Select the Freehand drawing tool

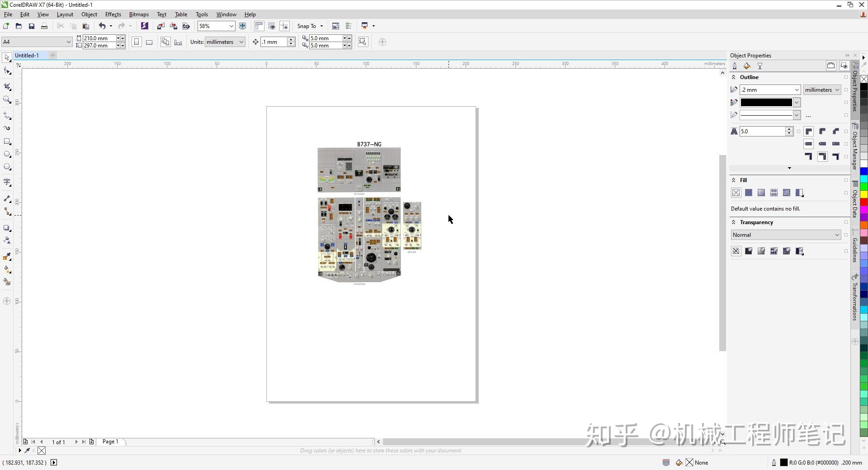[7, 116]
